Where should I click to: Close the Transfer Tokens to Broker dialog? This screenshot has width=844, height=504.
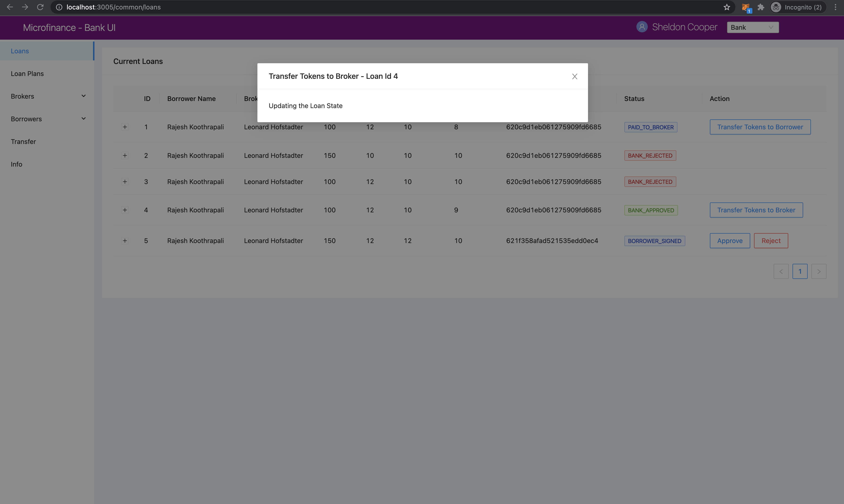tap(575, 76)
